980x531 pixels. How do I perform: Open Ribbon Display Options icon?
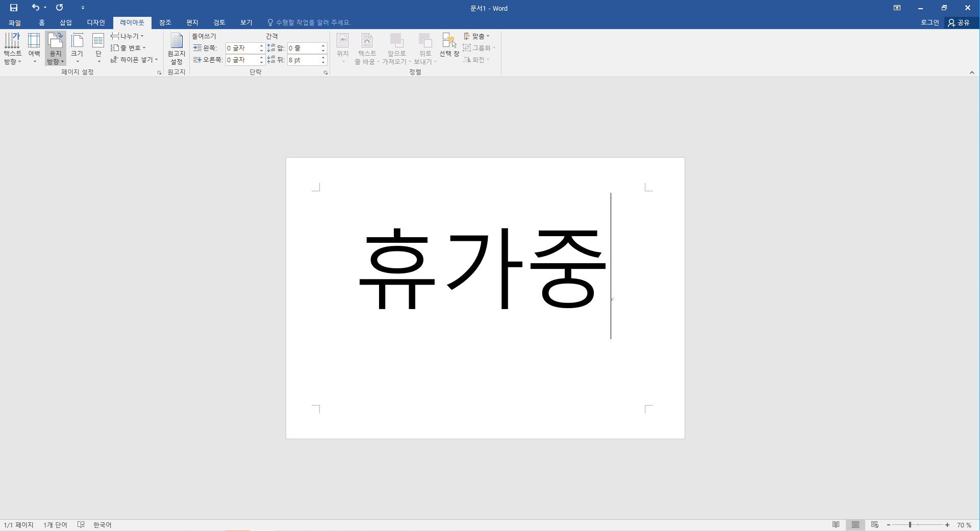(x=897, y=8)
